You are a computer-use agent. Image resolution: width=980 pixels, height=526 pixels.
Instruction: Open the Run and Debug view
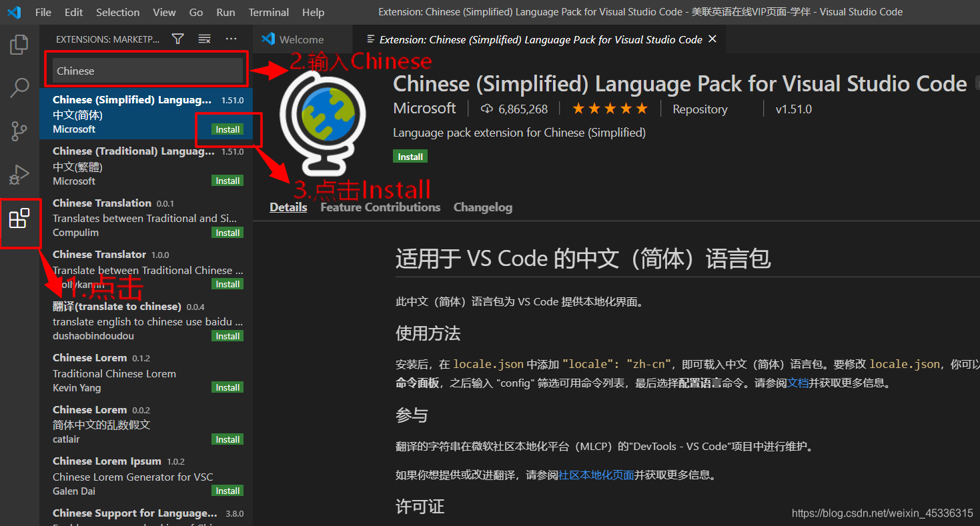(x=19, y=175)
